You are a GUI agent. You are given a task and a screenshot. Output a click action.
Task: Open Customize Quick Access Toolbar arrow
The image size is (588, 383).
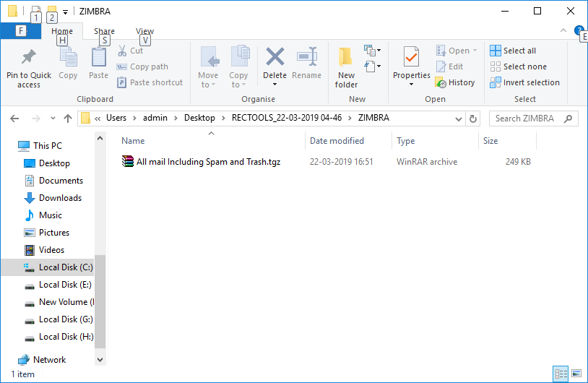[65, 12]
